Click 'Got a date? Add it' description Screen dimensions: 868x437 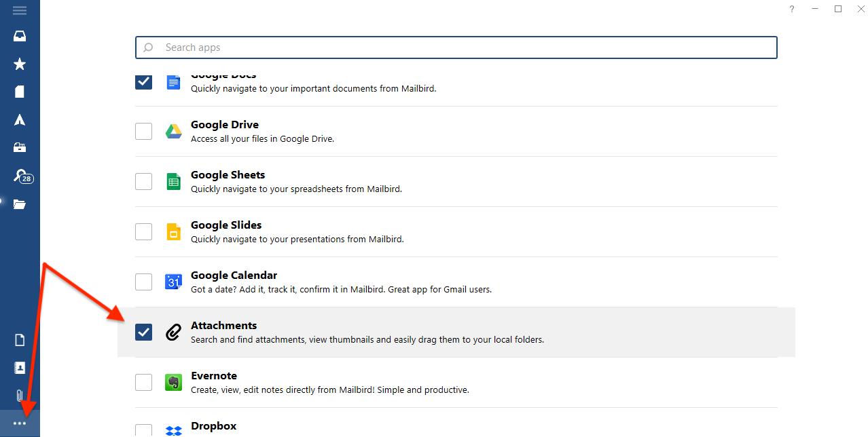(x=341, y=290)
